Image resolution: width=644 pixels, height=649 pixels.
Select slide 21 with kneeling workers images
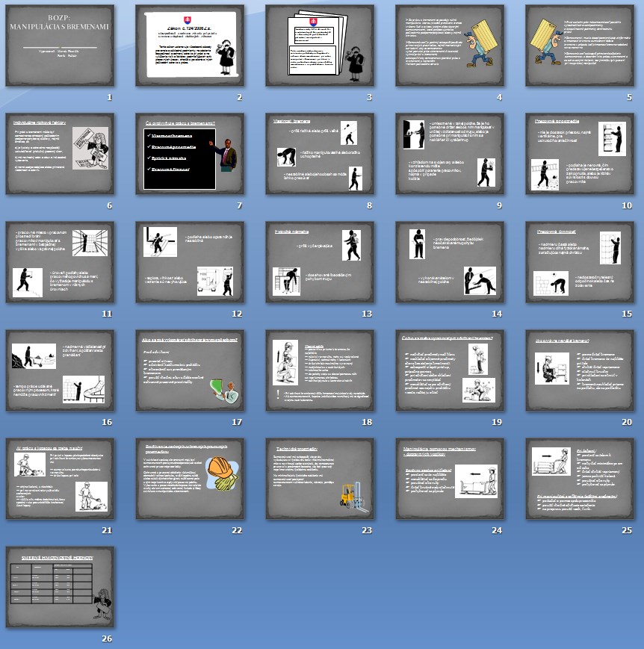coord(60,479)
